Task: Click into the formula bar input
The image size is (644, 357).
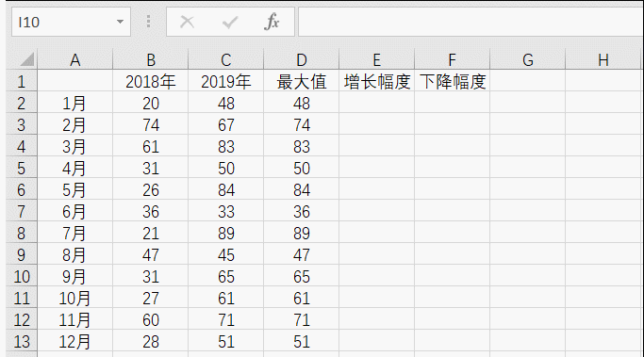Action: (471, 22)
